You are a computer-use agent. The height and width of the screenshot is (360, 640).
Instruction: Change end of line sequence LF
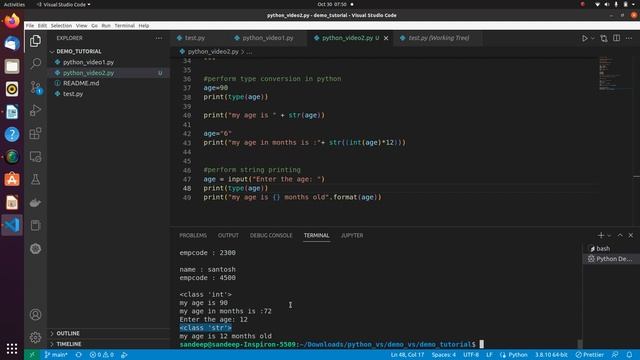click(x=489, y=355)
